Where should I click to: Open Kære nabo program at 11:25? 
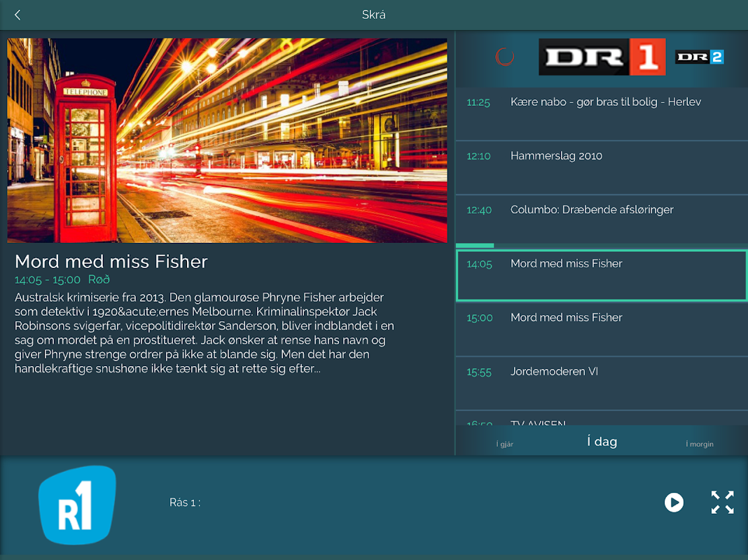click(602, 114)
